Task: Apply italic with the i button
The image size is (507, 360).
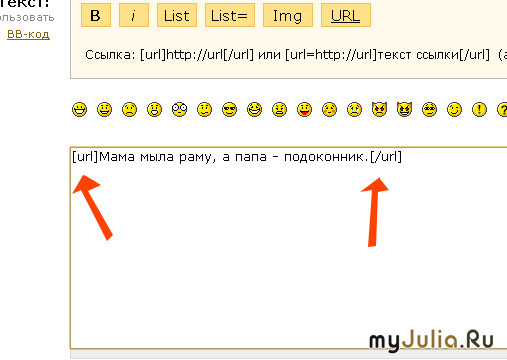Action: (x=134, y=15)
